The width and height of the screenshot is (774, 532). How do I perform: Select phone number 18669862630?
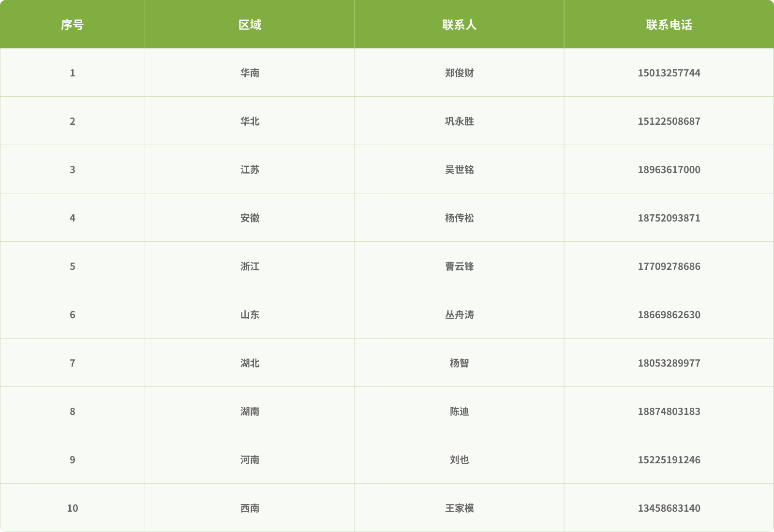(669, 315)
